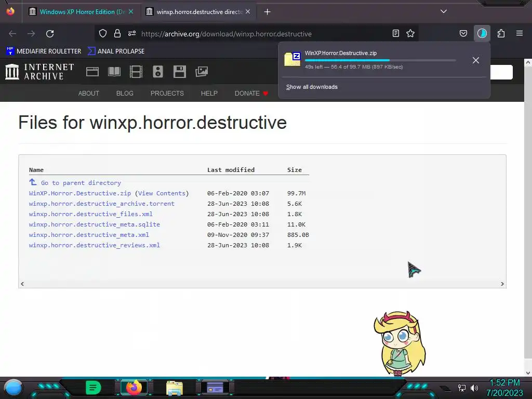Open the extensions puzzle icon
This screenshot has height=399, width=532.
click(501, 34)
